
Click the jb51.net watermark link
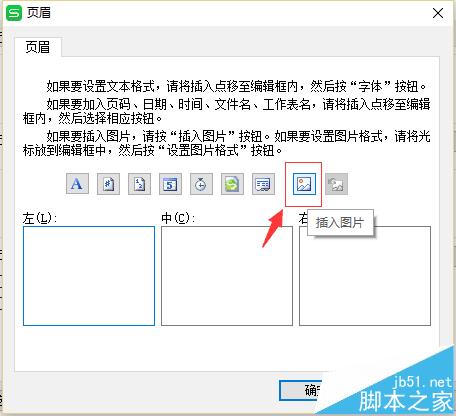pyautogui.click(x=423, y=382)
